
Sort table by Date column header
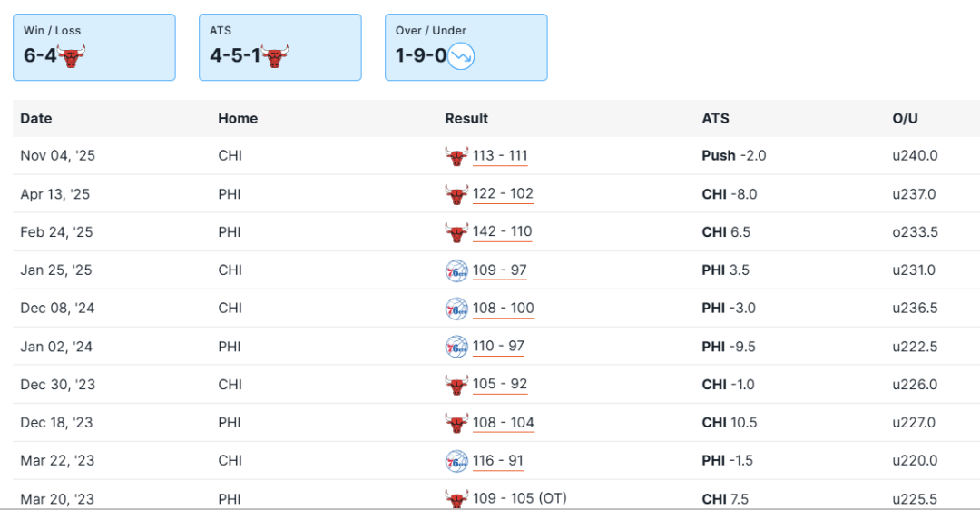pyautogui.click(x=36, y=119)
